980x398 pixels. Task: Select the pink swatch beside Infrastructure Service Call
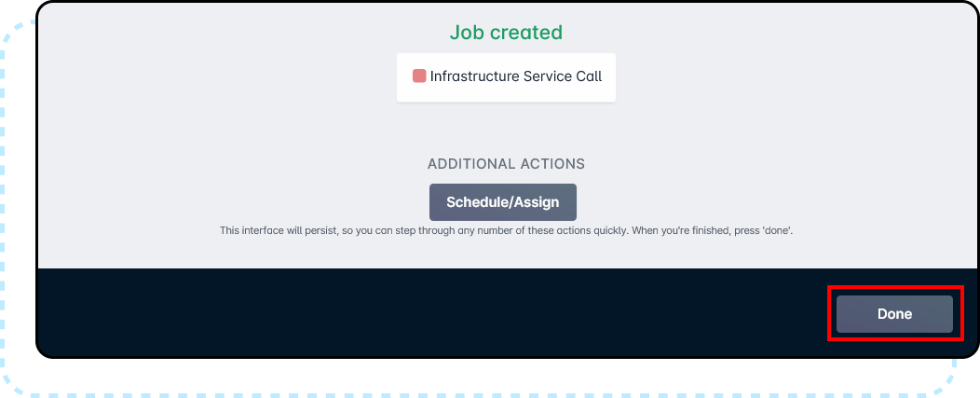click(x=419, y=76)
